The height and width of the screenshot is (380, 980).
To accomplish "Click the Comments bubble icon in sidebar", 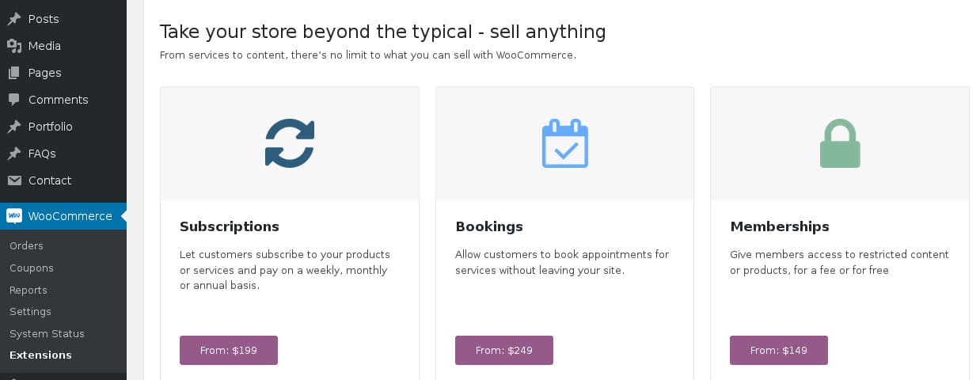I will click(x=14, y=100).
